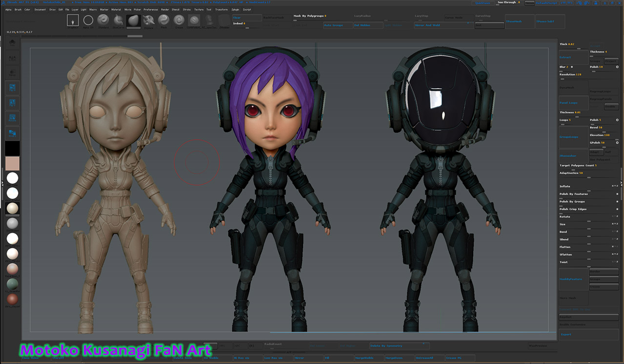
Task: Choose the Crease brush
Action: tap(179, 21)
